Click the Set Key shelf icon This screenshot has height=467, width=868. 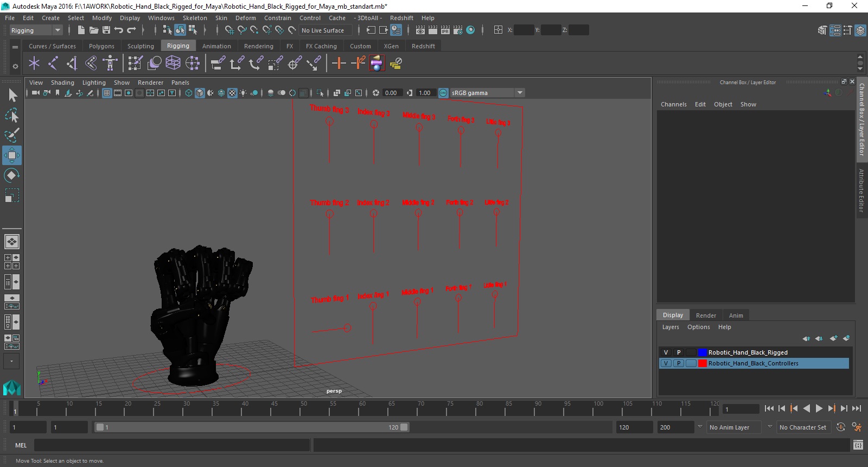click(x=339, y=64)
